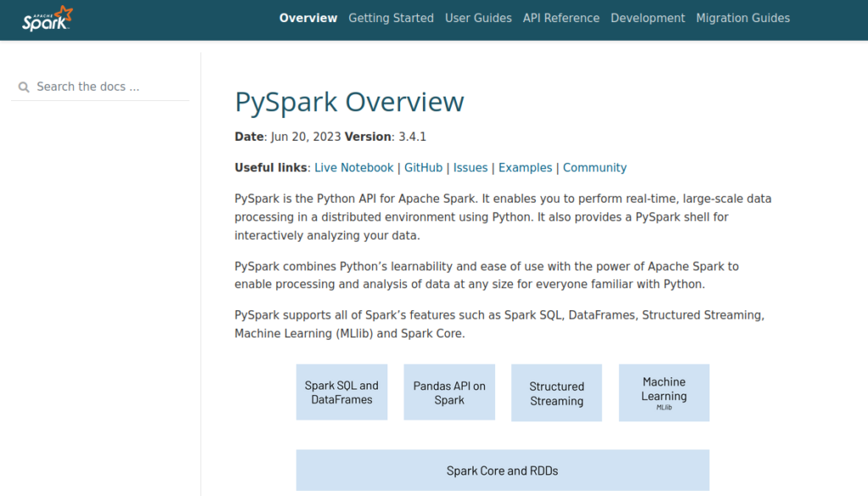
Task: Open the Structured Streaming box
Action: click(556, 393)
